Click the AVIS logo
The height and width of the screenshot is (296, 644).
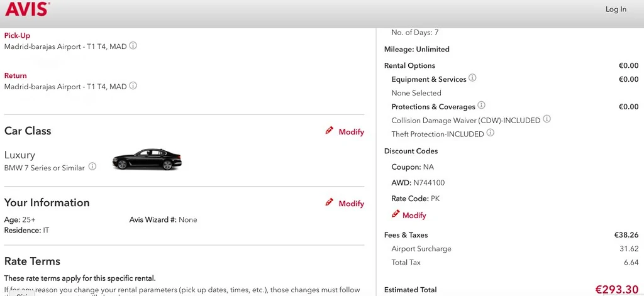point(27,9)
